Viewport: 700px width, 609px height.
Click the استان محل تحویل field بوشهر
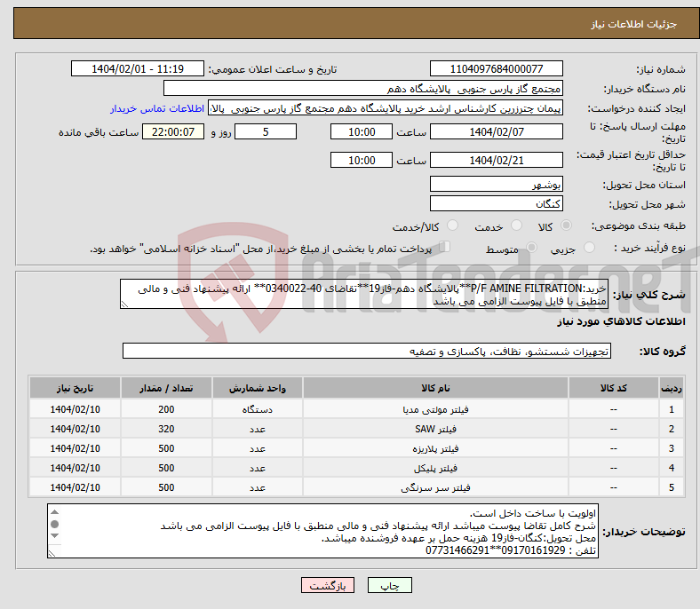pyautogui.click(x=496, y=184)
